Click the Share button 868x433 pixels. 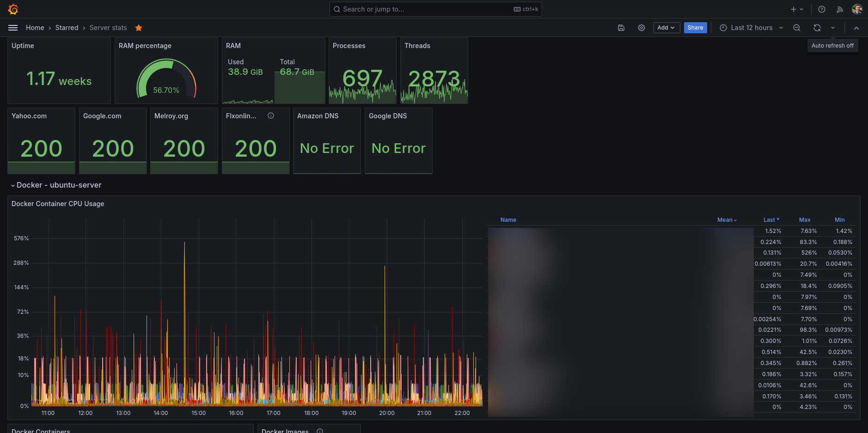click(x=695, y=28)
